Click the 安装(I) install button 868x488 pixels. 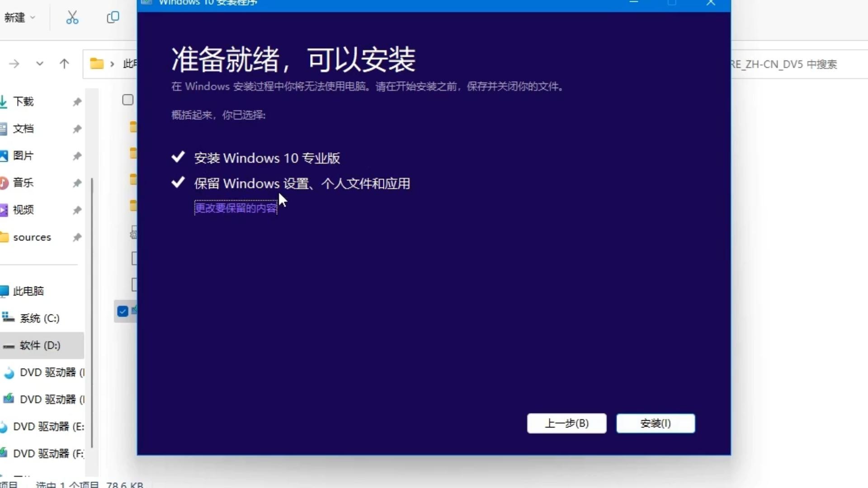click(x=656, y=423)
